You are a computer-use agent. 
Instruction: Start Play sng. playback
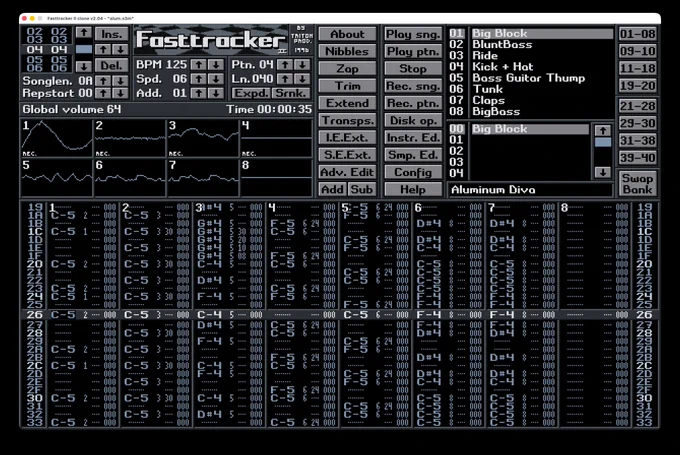pyautogui.click(x=413, y=34)
